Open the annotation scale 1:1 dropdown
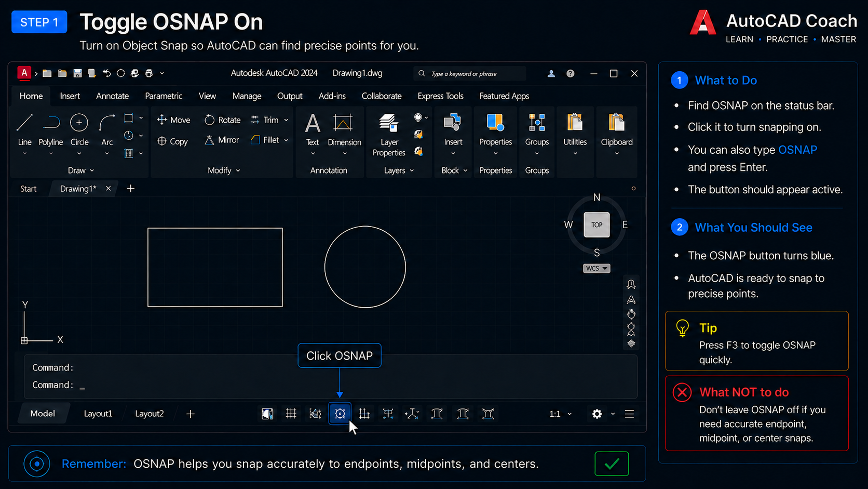The image size is (868, 489). click(560, 414)
